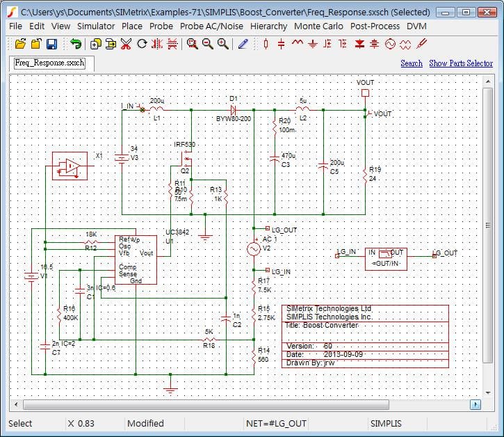Viewport: 504px width, 437px height.
Task: Select the pencil wire drawing tool
Action: (x=243, y=44)
